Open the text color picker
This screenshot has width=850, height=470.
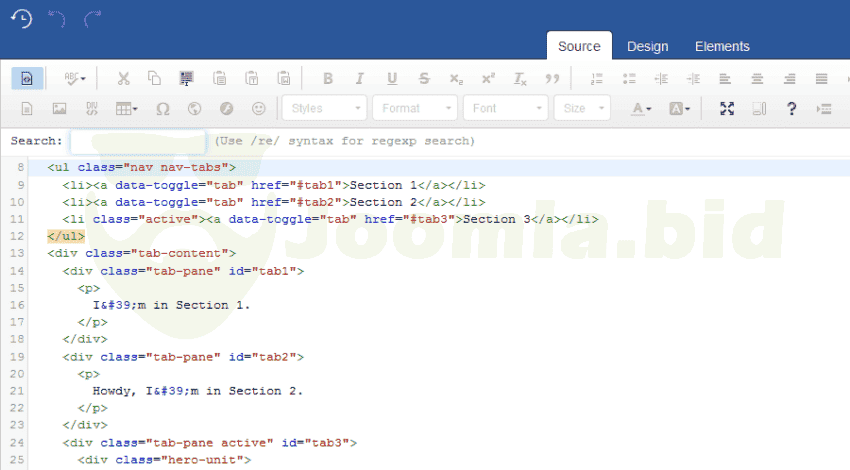pos(641,108)
